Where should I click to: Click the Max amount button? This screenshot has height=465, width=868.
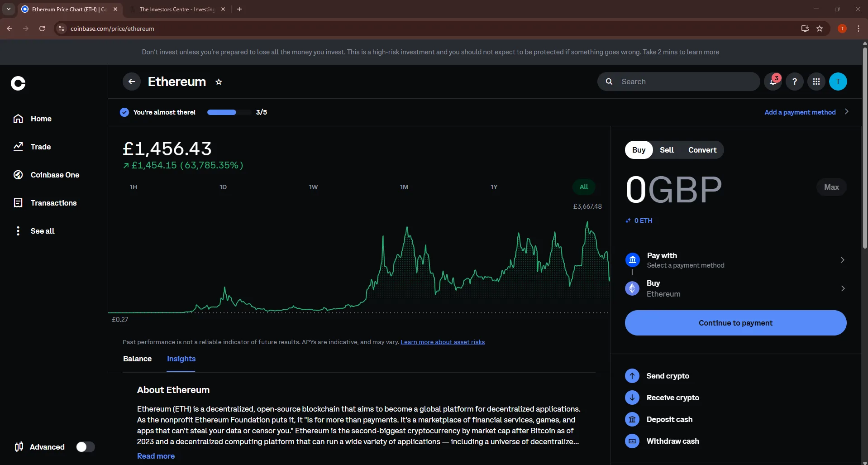(831, 187)
